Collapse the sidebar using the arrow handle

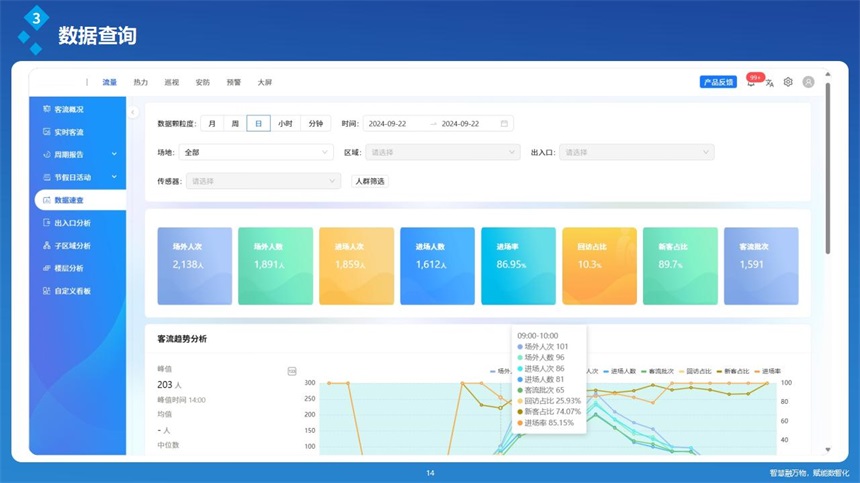[x=132, y=113]
